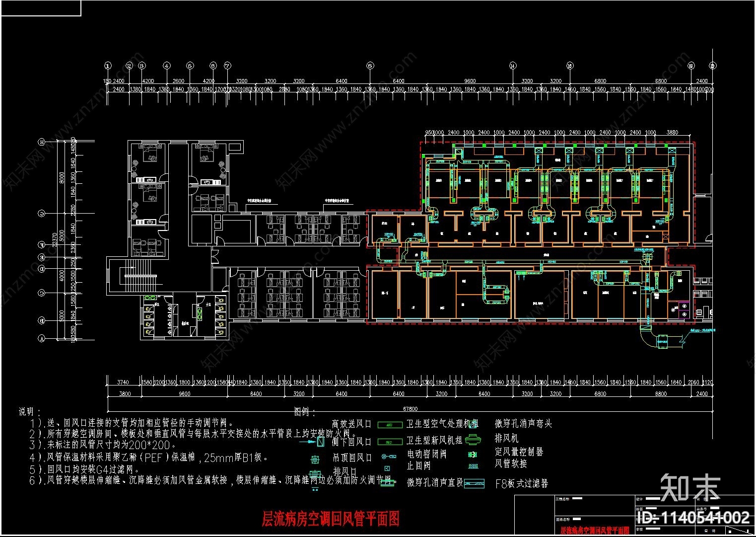Click the 微穿孔消声直段 legend label
756x537 pixels.
tap(435, 482)
